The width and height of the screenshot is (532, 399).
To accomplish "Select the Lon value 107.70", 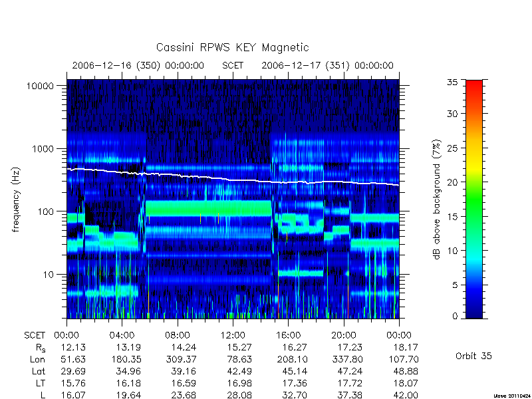I will pos(404,359).
